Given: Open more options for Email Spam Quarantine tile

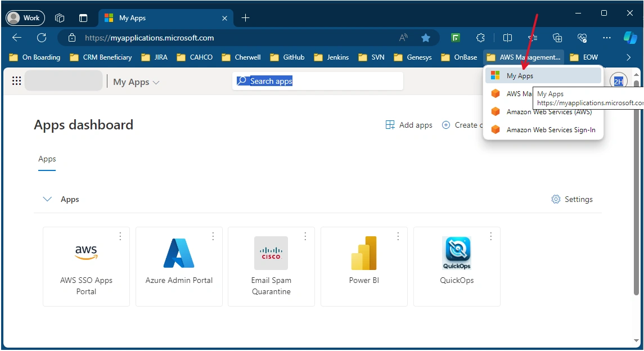Looking at the screenshot, I should pyautogui.click(x=305, y=236).
